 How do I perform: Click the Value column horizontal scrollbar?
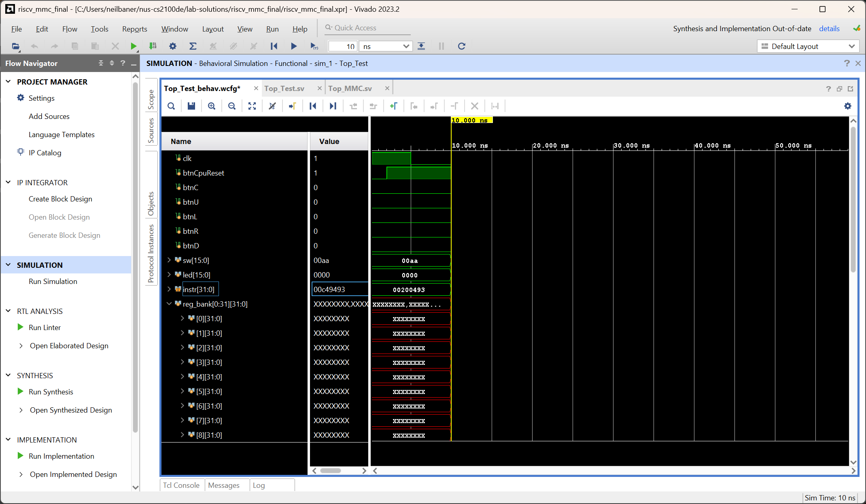(331, 470)
